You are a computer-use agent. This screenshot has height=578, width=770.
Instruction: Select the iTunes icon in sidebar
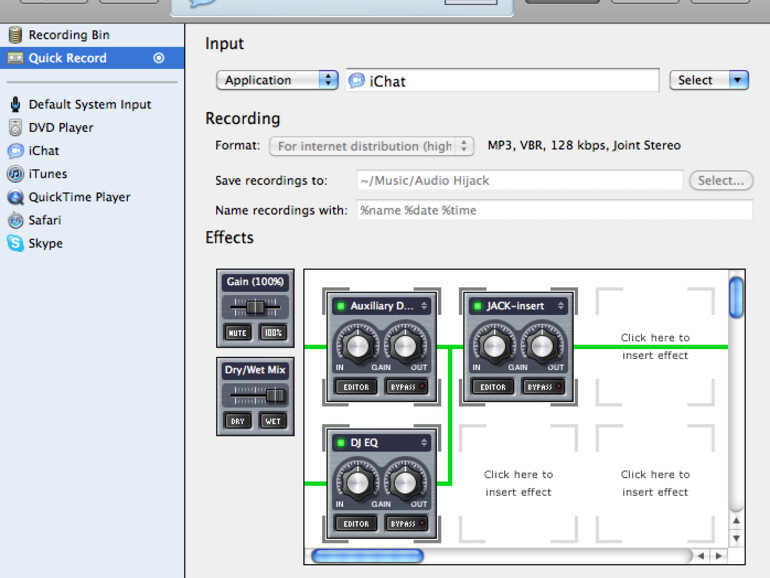click(x=15, y=174)
